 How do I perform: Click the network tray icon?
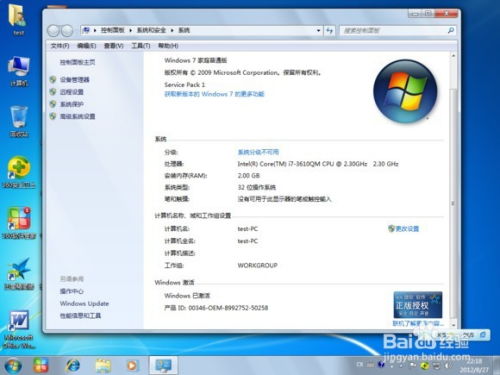pyautogui.click(x=436, y=366)
